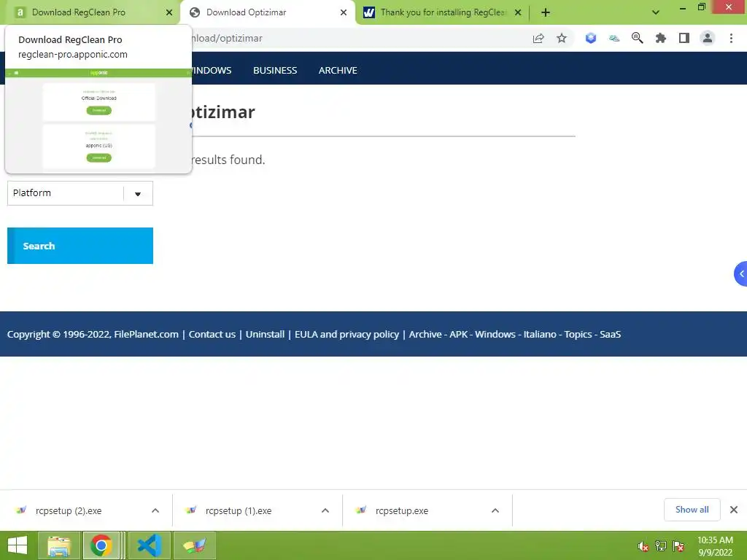Expand options for rcpsetup.exe

point(495,510)
